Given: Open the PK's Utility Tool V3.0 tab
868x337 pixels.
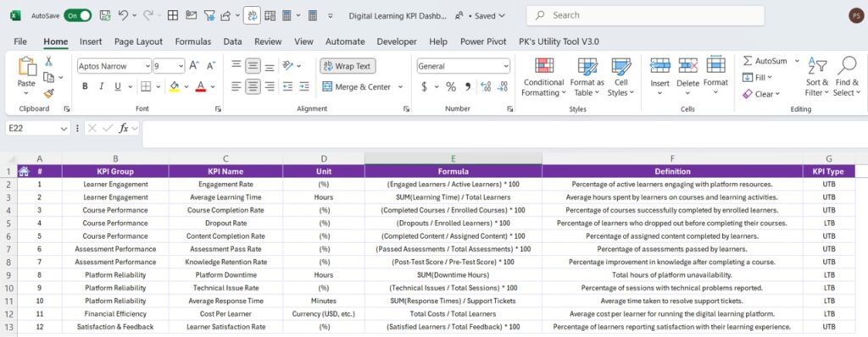Looking at the screenshot, I should pos(559,41).
